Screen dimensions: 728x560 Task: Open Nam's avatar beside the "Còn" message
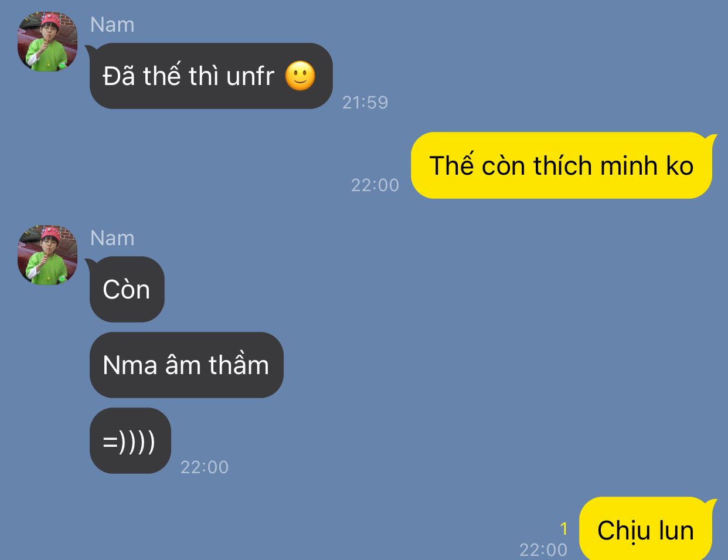(x=47, y=255)
